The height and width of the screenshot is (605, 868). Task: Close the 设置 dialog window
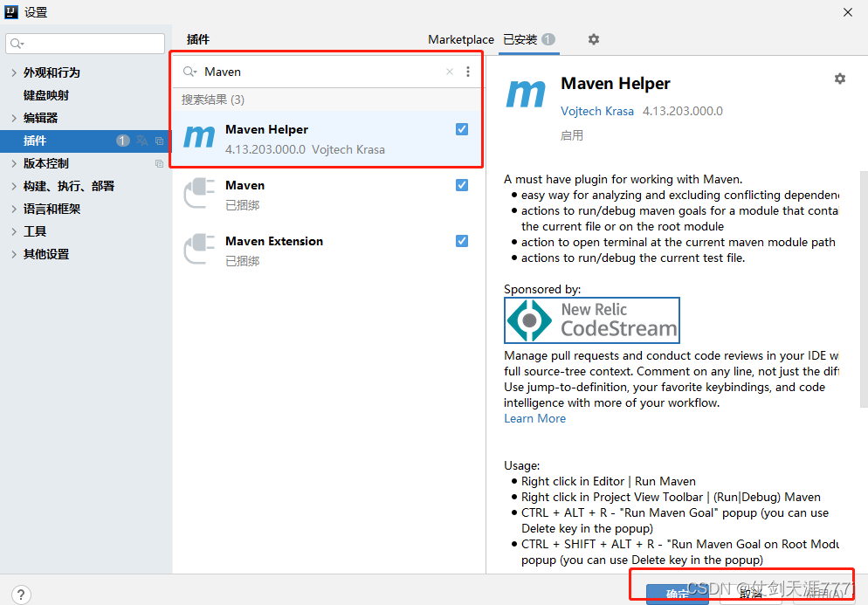pyautogui.click(x=848, y=12)
